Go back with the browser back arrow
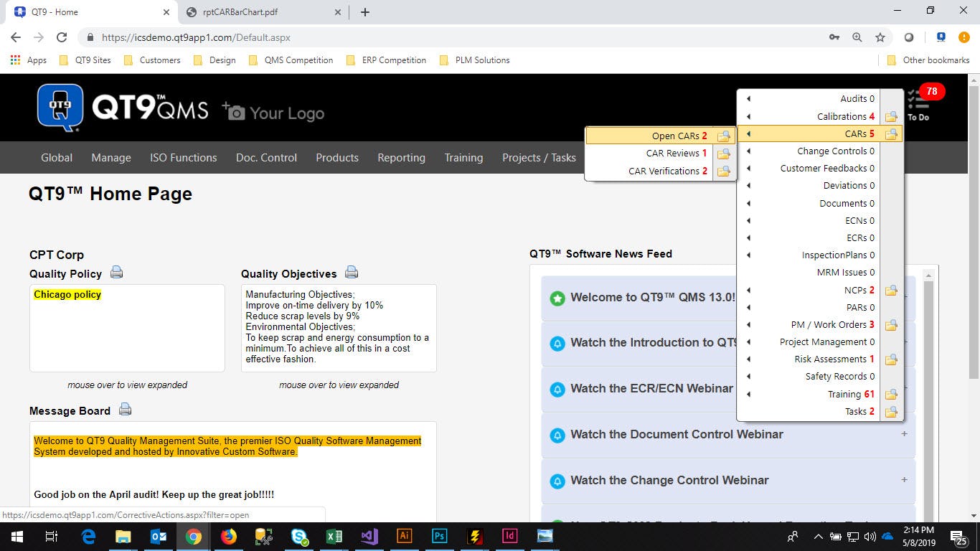 (x=16, y=37)
